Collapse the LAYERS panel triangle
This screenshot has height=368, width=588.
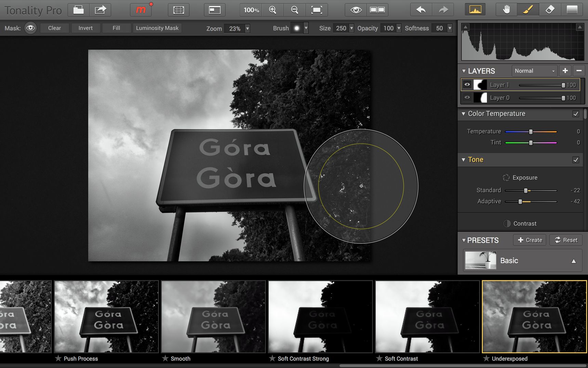click(464, 71)
